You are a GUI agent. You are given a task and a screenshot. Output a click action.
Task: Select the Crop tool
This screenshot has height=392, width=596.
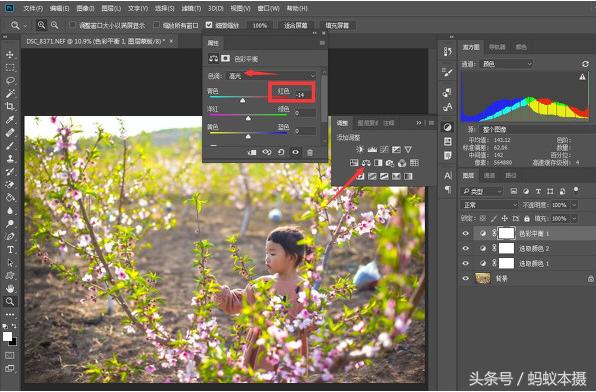[10, 106]
